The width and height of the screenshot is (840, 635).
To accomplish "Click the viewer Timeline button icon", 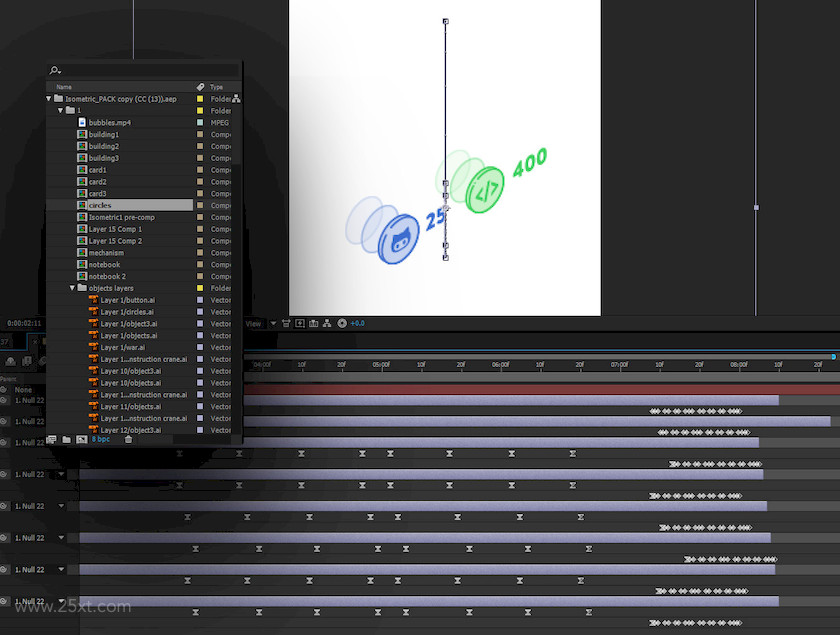I will [x=313, y=323].
